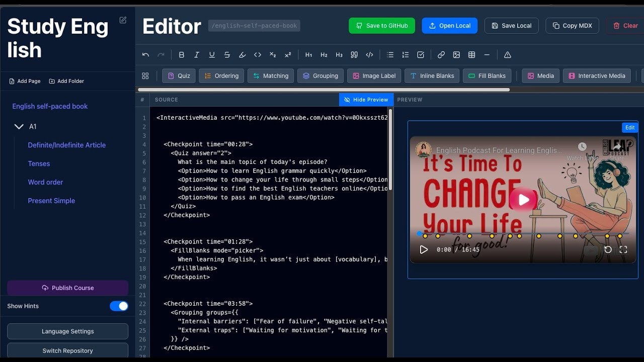Apply subscript formatting

pos(273,55)
